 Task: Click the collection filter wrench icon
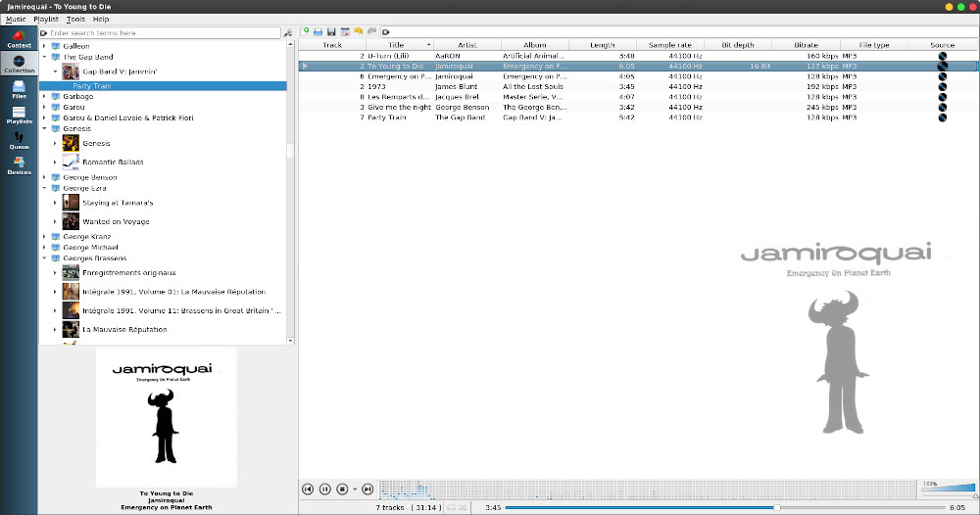click(x=288, y=33)
